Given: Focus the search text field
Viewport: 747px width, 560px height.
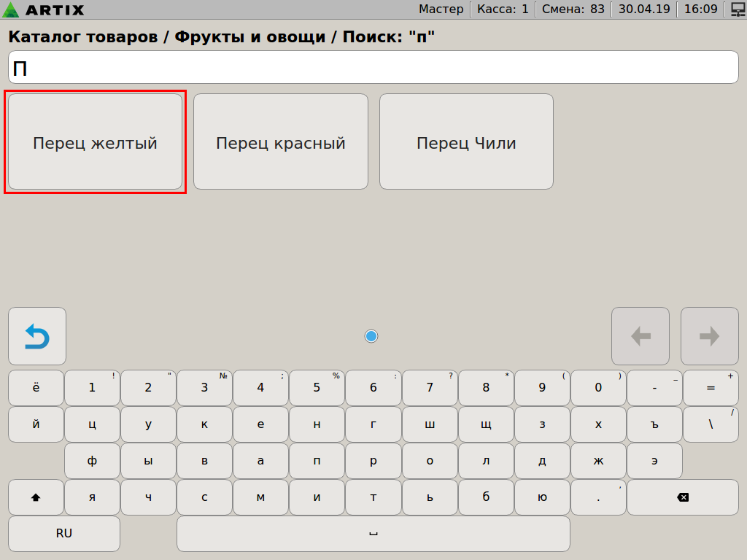Looking at the screenshot, I should point(373,68).
